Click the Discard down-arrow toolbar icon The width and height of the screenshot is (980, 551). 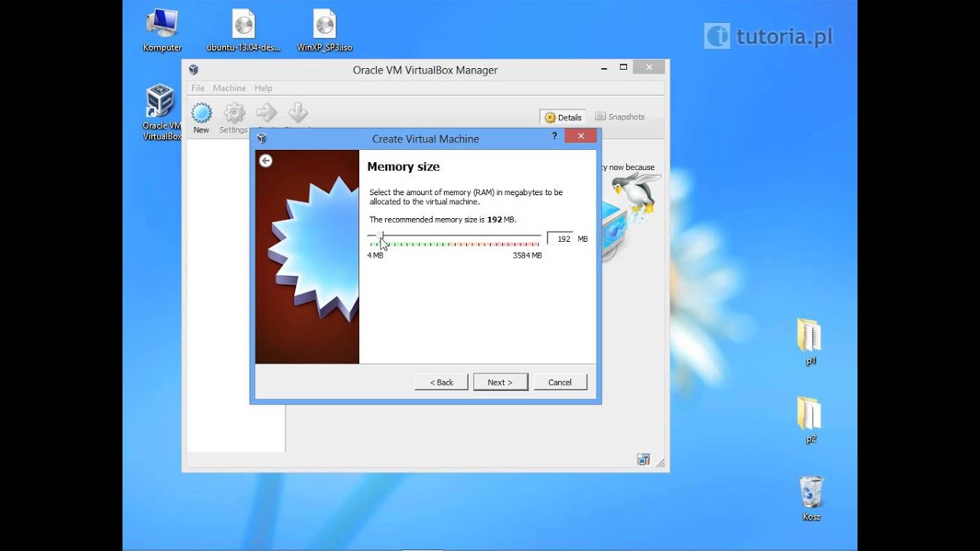click(x=298, y=113)
